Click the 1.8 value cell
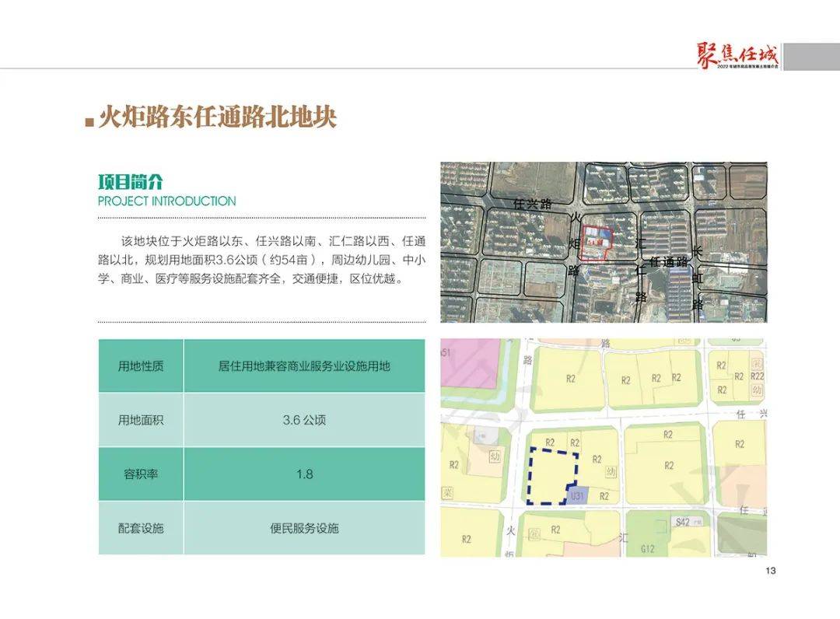 [304, 474]
